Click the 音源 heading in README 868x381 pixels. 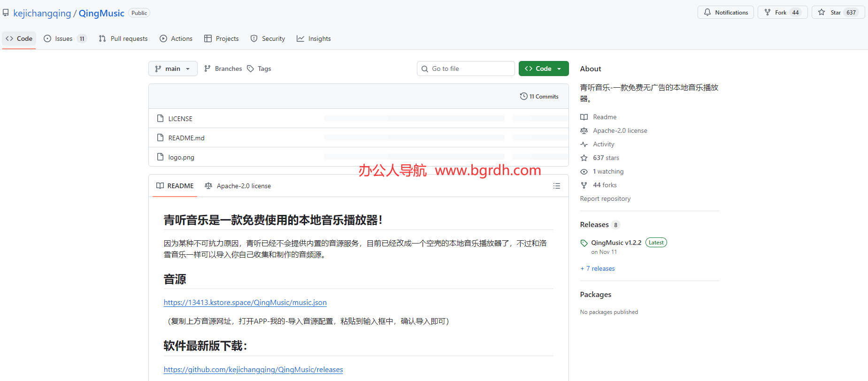click(x=175, y=279)
